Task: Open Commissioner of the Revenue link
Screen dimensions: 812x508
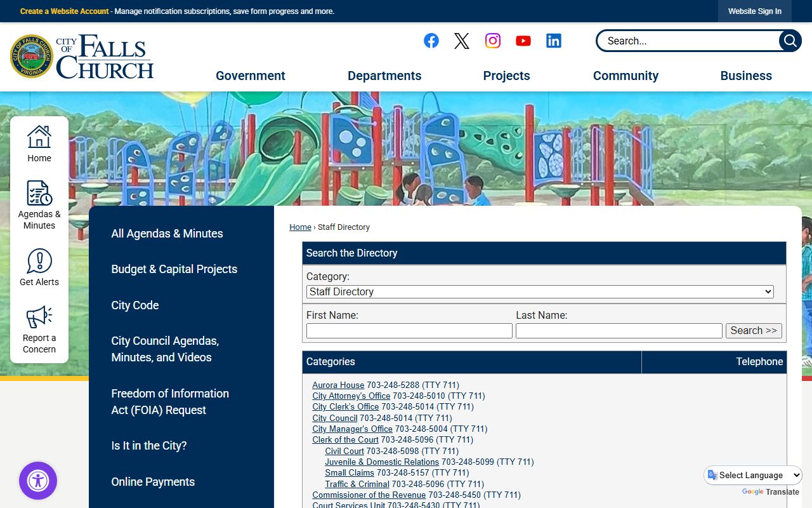Action: 369,495
